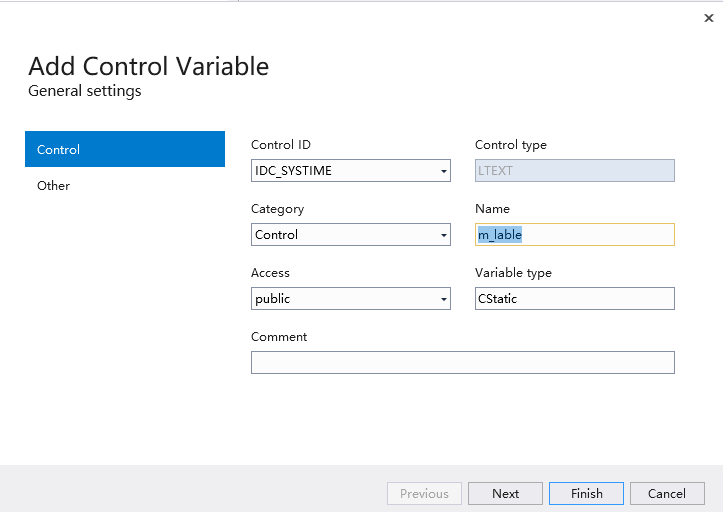Click the greyed-out Previous button

point(424,494)
